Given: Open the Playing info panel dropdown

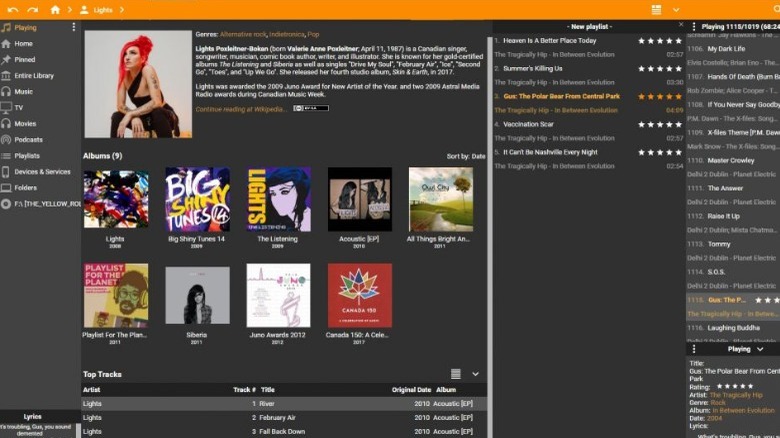Looking at the screenshot, I should [x=760, y=349].
